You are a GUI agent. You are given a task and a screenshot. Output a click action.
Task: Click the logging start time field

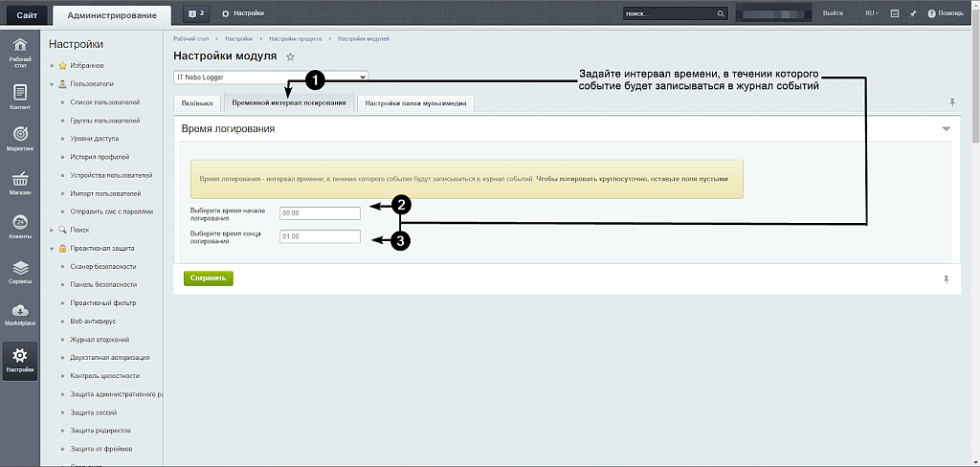(320, 213)
